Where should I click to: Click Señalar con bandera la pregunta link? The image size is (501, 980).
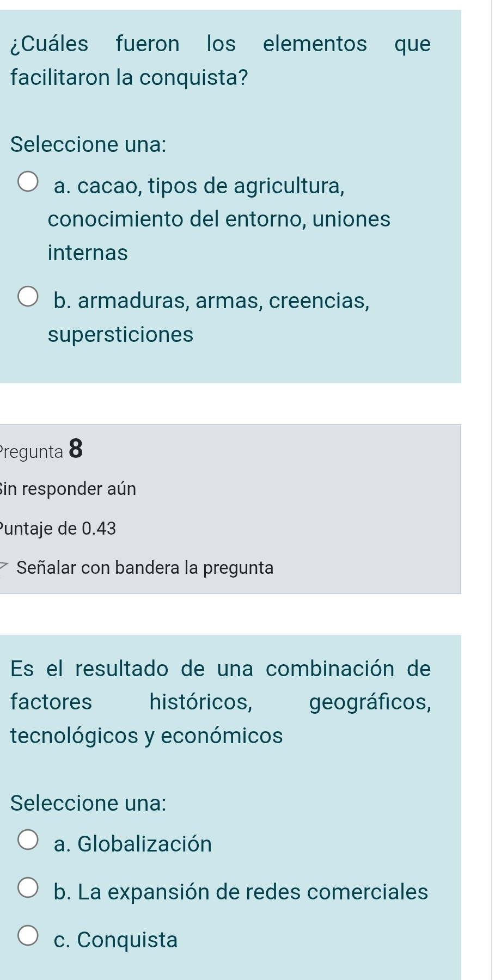click(x=145, y=568)
